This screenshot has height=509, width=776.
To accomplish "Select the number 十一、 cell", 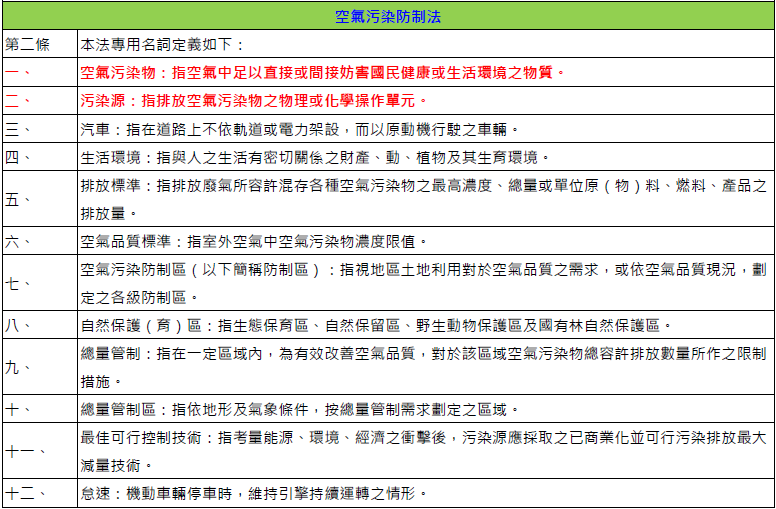I will [x=40, y=451].
